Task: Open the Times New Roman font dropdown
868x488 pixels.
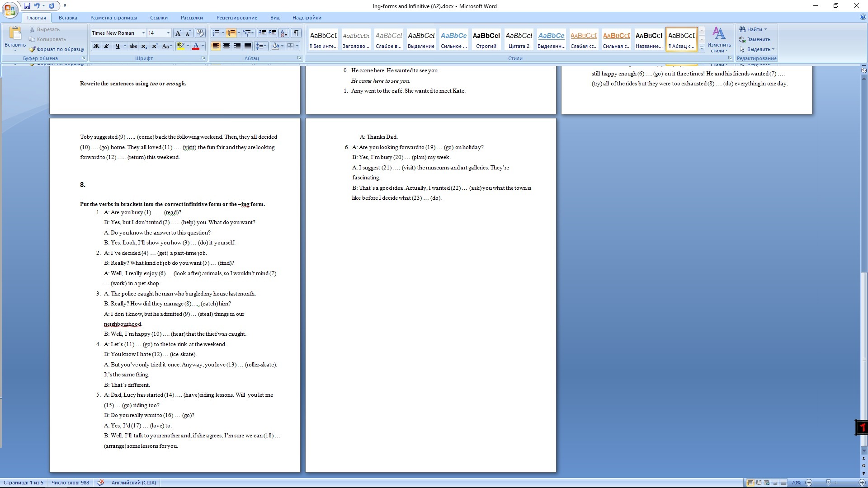Action: pyautogui.click(x=143, y=33)
